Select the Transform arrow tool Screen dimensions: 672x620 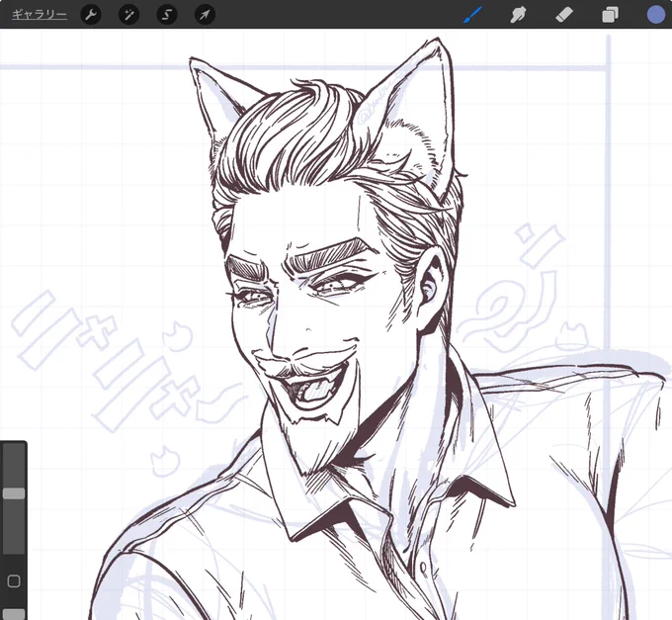point(205,15)
